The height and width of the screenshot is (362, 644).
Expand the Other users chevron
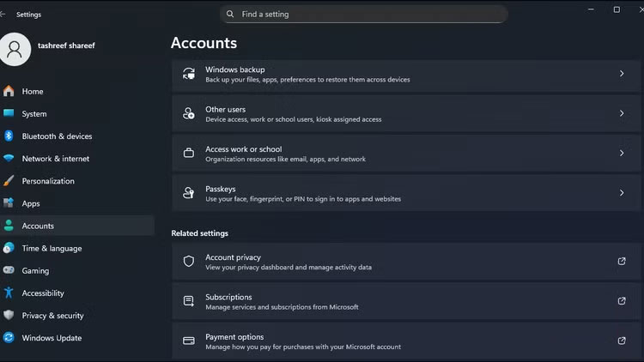[622, 113]
